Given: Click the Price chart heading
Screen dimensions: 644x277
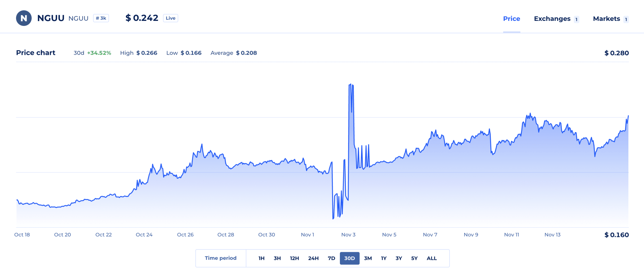Looking at the screenshot, I should [x=35, y=53].
